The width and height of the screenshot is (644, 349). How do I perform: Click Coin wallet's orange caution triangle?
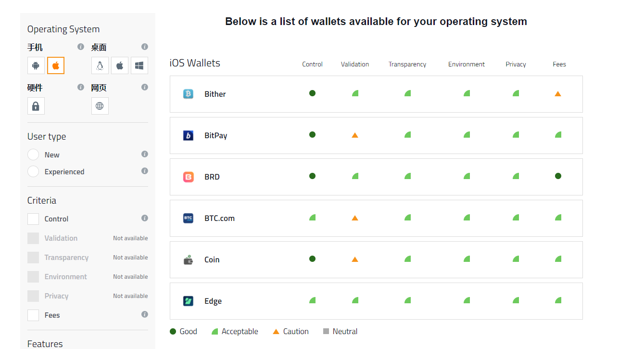coord(355,259)
